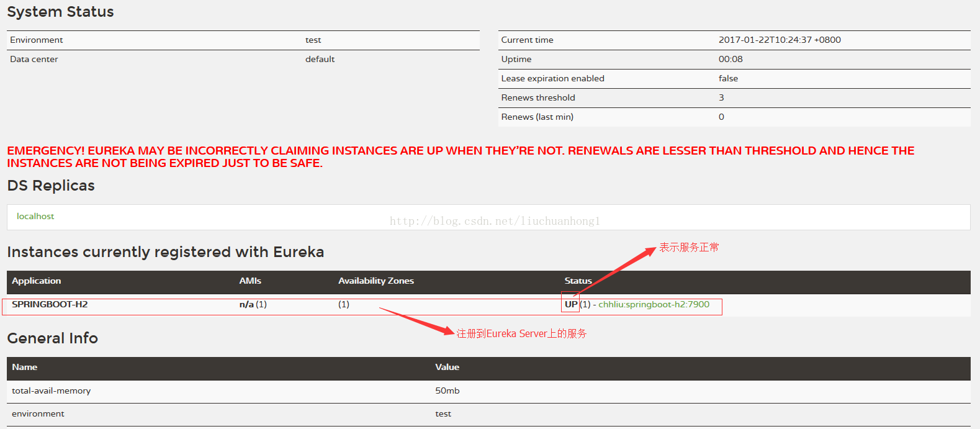Viewport: 980px width, 429px height.
Task: Click the System Status heading
Action: [60, 12]
